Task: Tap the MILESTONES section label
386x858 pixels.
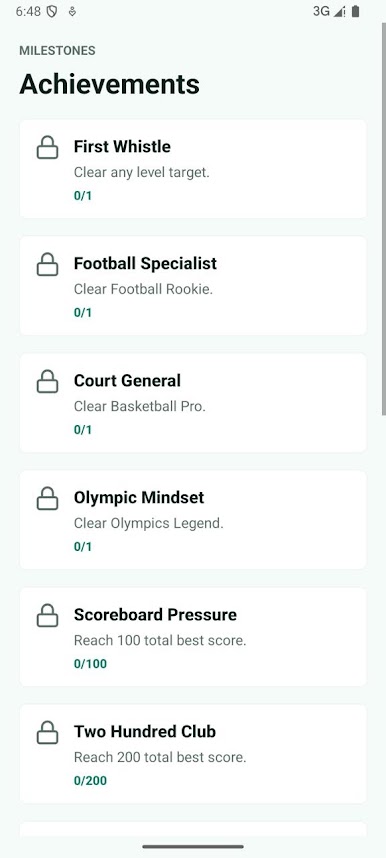Action: click(x=57, y=51)
